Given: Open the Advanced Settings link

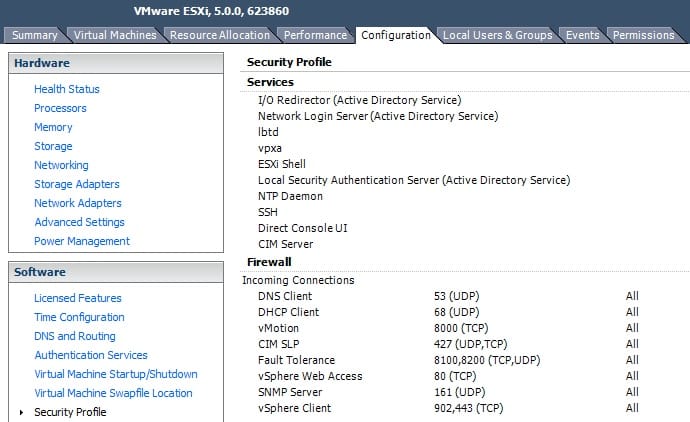Looking at the screenshot, I should click(80, 222).
